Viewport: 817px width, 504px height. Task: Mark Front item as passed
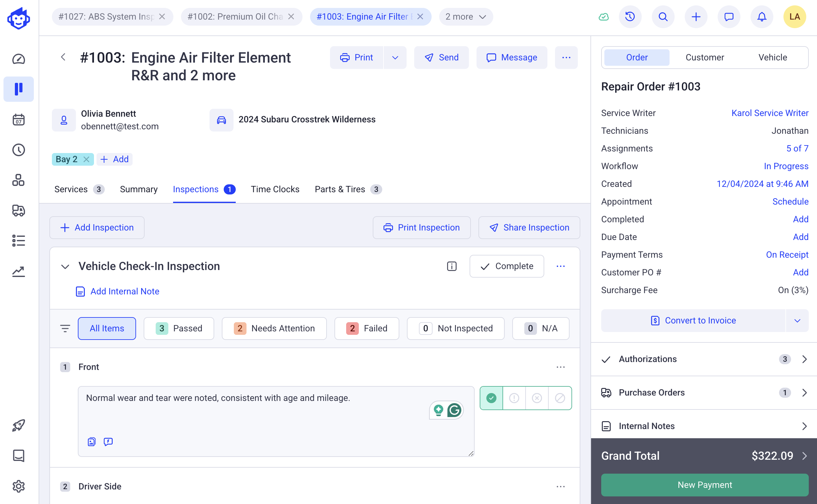[491, 398]
